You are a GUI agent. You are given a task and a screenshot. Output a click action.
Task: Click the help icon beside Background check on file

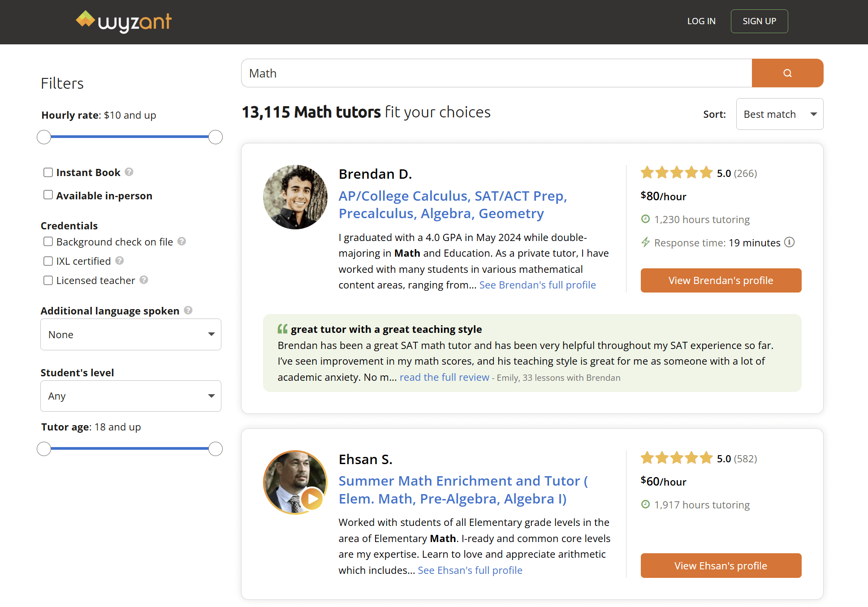[182, 241]
